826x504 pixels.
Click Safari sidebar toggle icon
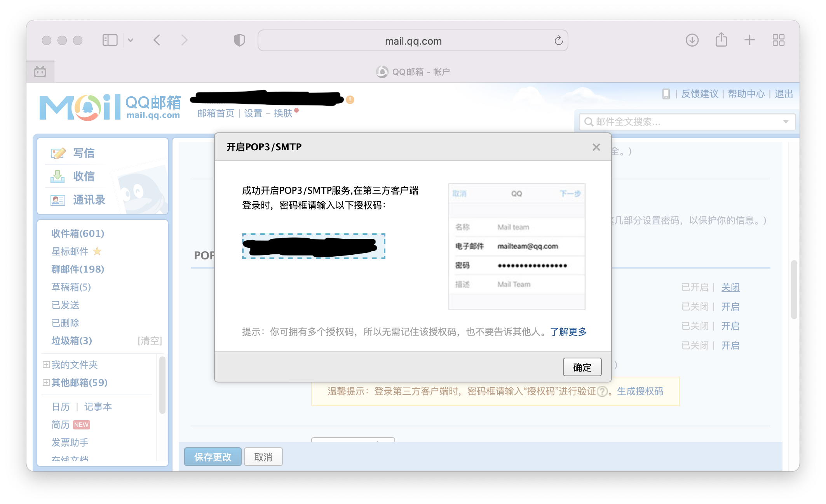pyautogui.click(x=110, y=40)
